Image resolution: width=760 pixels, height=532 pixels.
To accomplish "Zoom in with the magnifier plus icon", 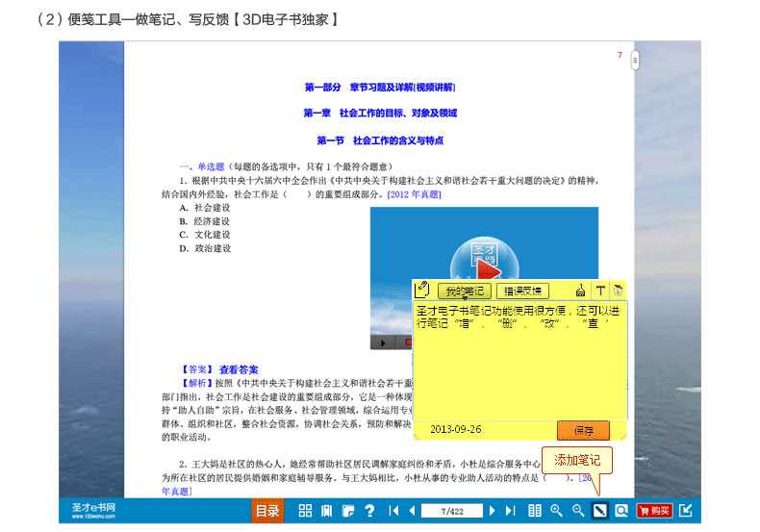I will pyautogui.click(x=556, y=511).
